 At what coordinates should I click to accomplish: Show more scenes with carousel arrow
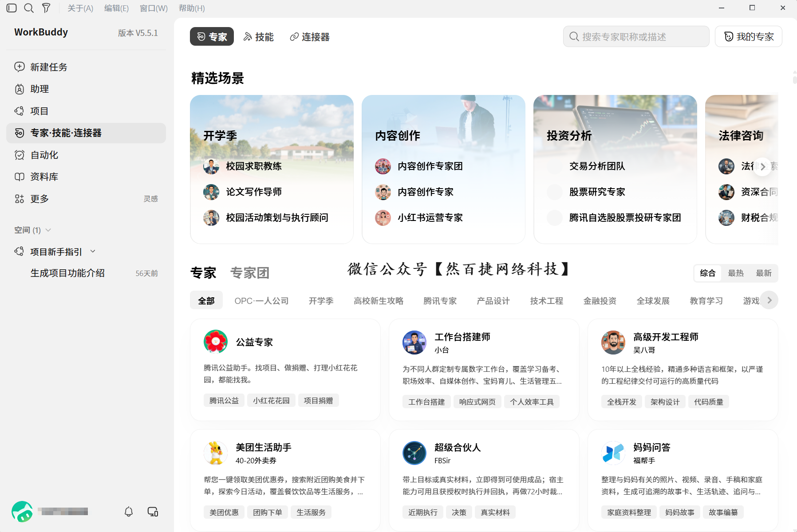763,166
